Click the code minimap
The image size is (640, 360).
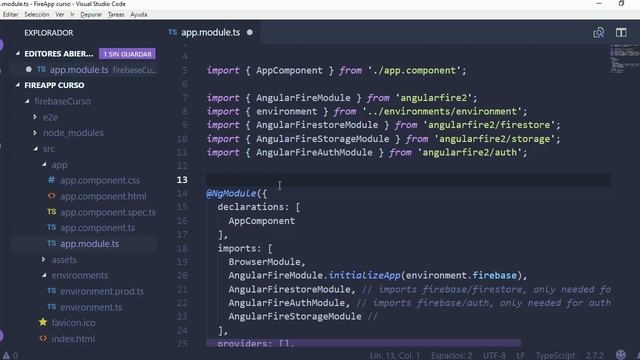(624, 60)
